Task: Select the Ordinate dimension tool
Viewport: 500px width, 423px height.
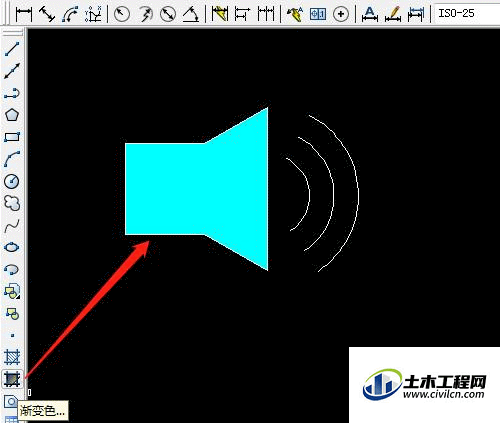Action: point(93,14)
